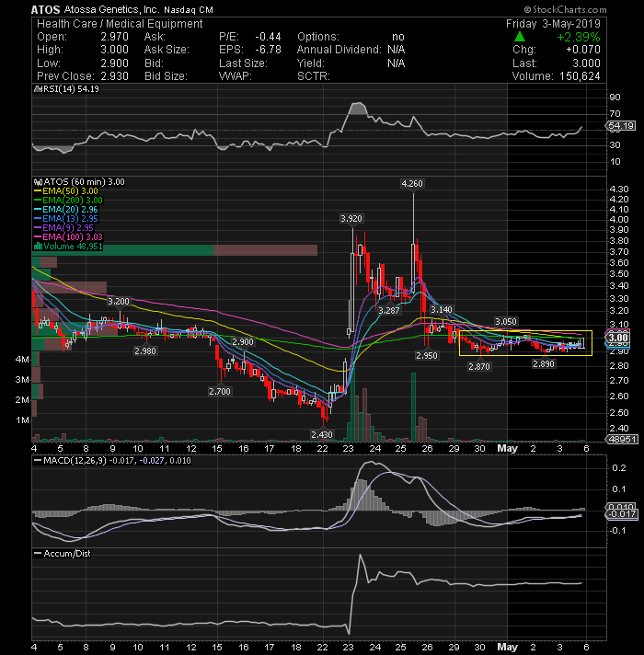Click the 3.00 current price axis tag
Viewport: 644px width, 655px height.
click(617, 338)
